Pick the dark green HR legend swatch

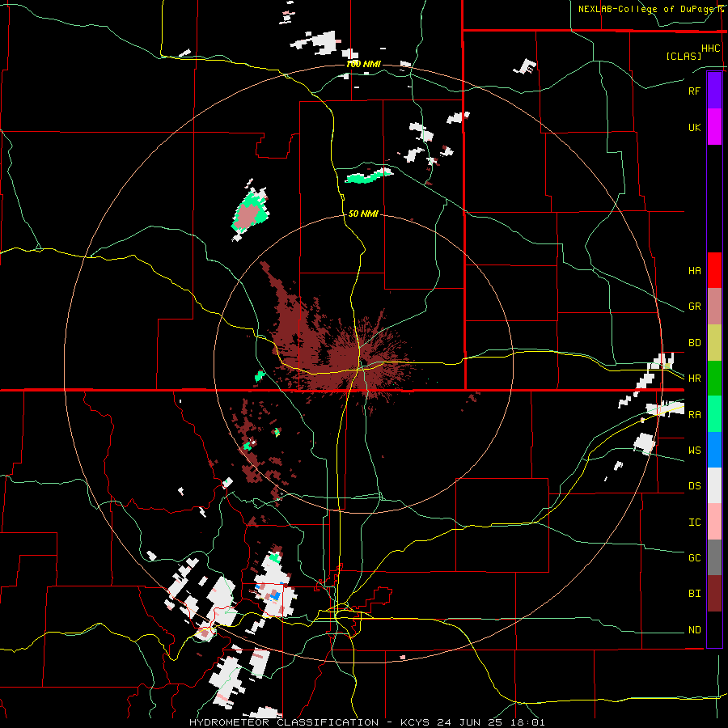click(x=714, y=378)
